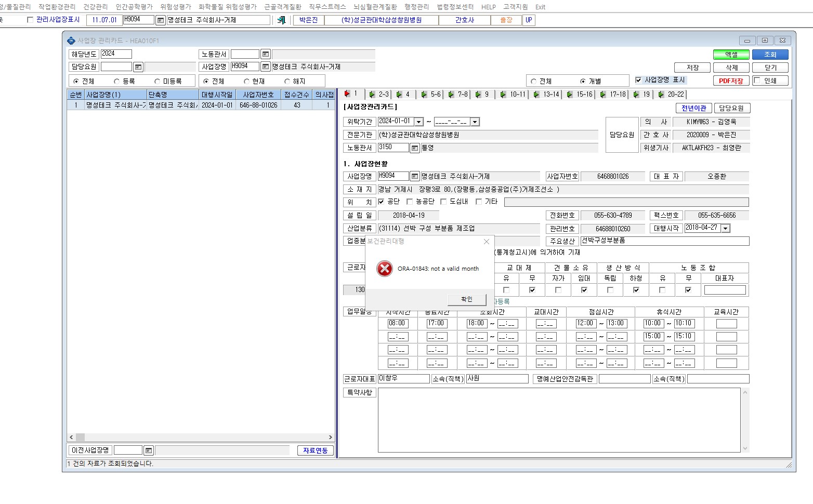Open lookup icon beside 노동관서 3150 field
The width and height of the screenshot is (813, 504).
pyautogui.click(x=414, y=148)
